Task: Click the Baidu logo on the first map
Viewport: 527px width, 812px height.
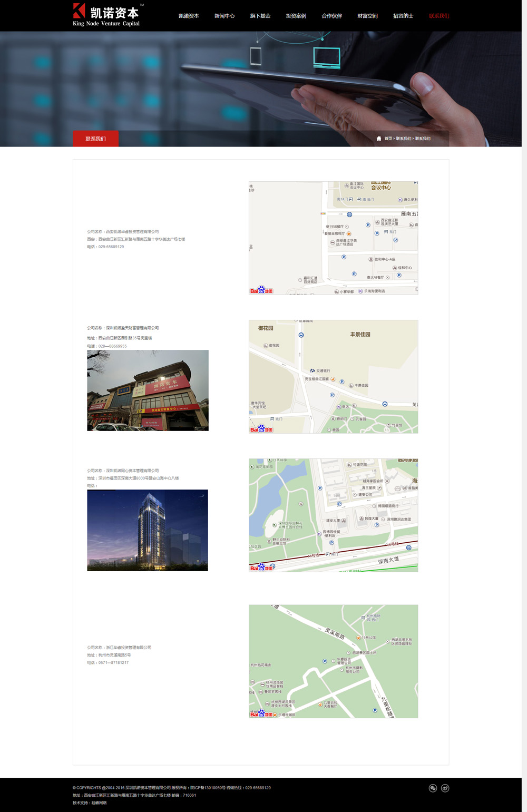Action: [x=261, y=290]
